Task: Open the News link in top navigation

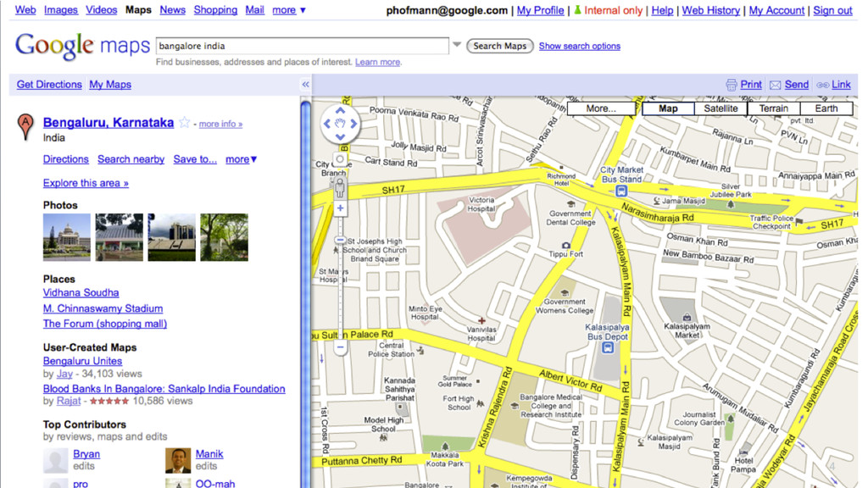Action: pyautogui.click(x=173, y=10)
